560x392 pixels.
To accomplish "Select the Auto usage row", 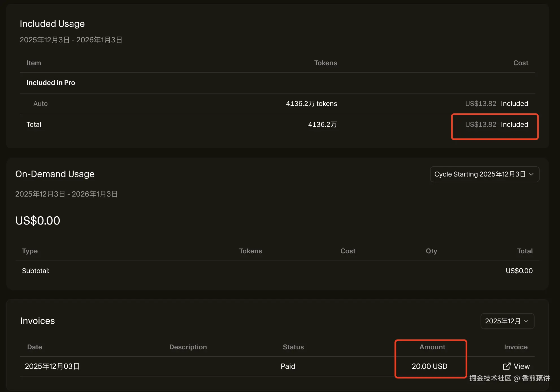I will coord(40,104).
